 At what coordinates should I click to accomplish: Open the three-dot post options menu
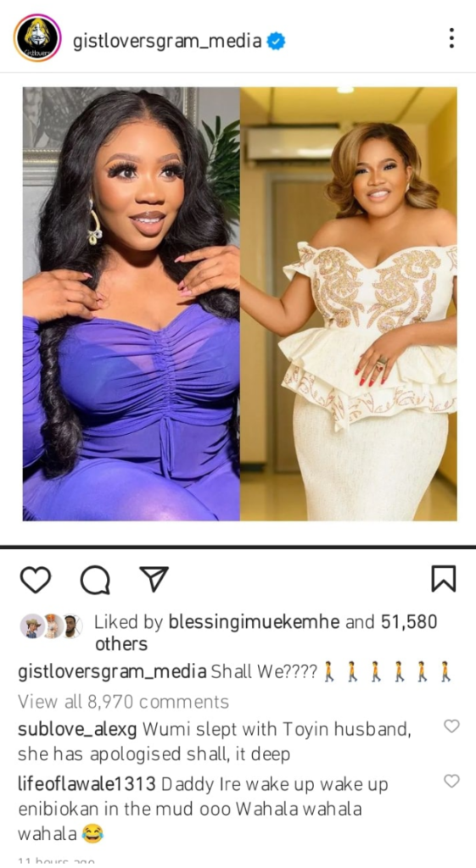tap(451, 38)
